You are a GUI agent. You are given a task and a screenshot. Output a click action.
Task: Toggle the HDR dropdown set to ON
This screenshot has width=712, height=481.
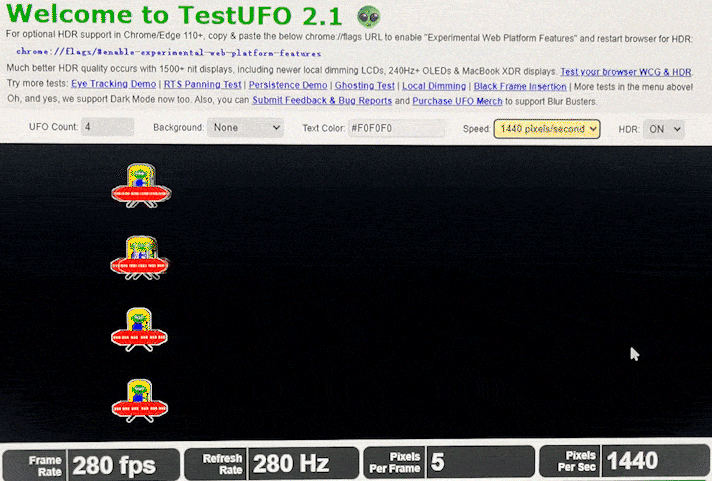(x=664, y=129)
